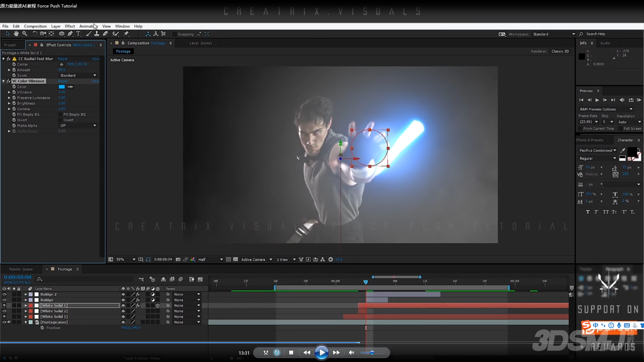The width and height of the screenshot is (644, 362).
Task: Select the Brush tool
Action: coord(89,33)
